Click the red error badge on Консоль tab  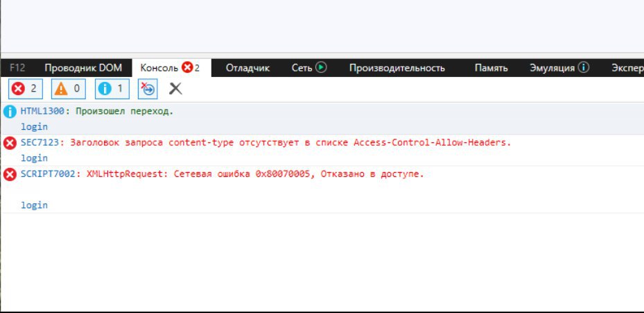pos(187,67)
